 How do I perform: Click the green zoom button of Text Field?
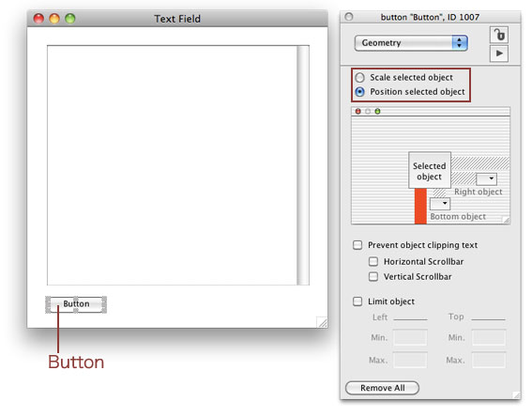[70, 19]
